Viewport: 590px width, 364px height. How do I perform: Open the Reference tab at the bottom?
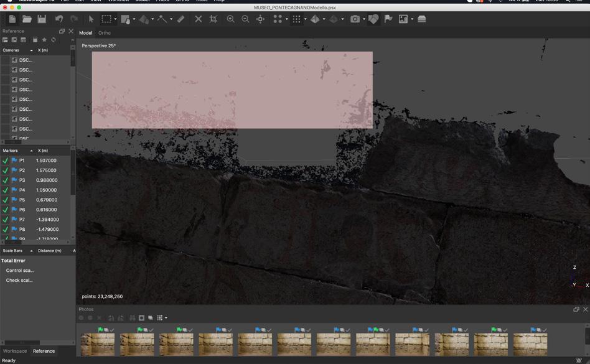click(x=44, y=351)
